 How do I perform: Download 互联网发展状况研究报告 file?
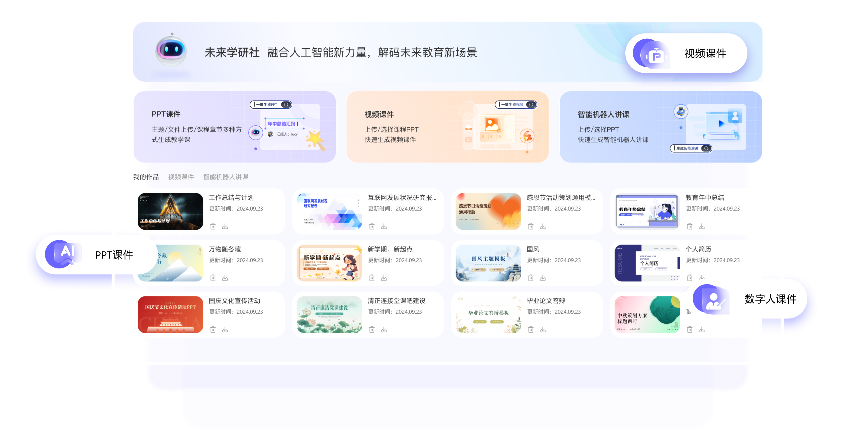click(384, 226)
